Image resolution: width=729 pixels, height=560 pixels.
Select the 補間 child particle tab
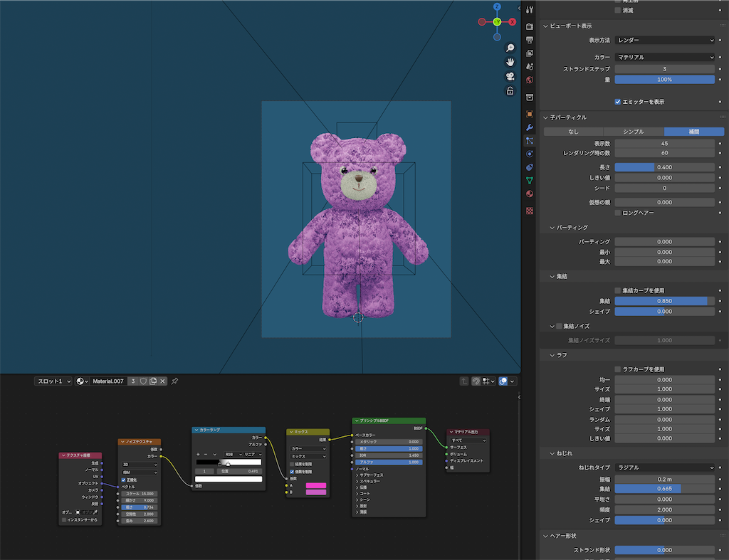point(694,132)
